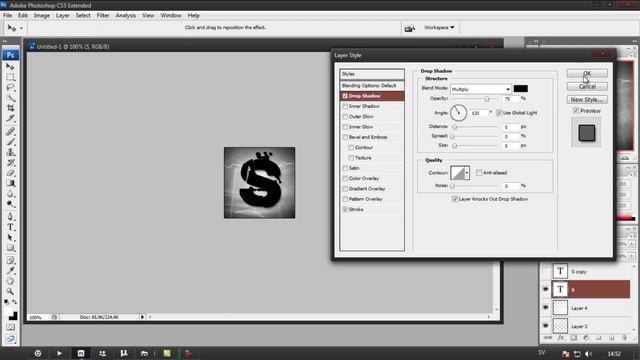Select the Rectangle shape tool
The height and width of the screenshot is (360, 640).
pyautogui.click(x=10, y=248)
